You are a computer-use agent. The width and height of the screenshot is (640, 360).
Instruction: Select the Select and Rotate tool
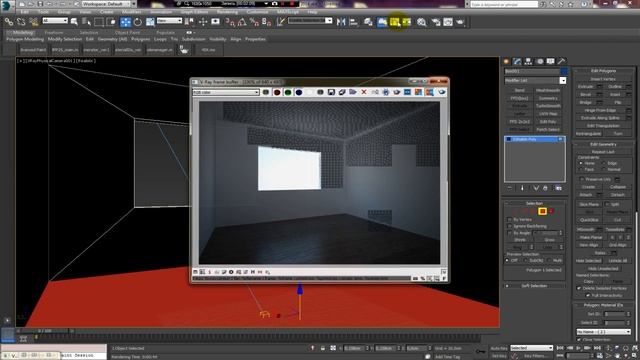pos(138,22)
